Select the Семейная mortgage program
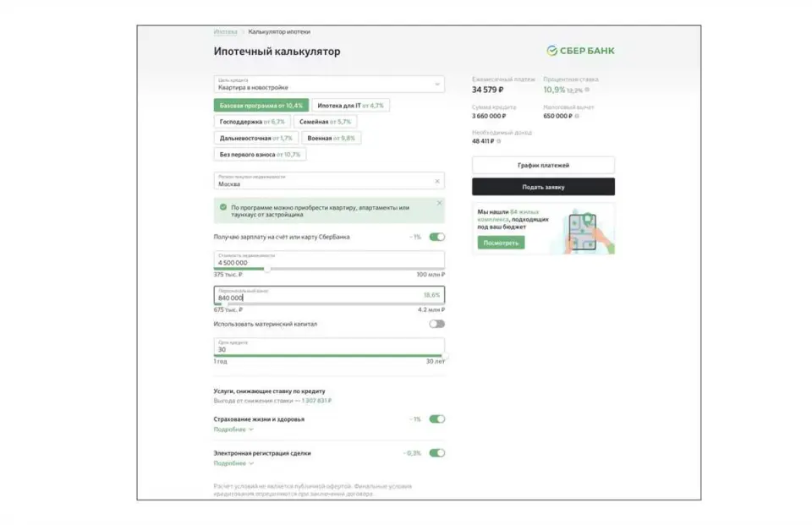The height and width of the screenshot is (525, 812). [x=325, y=122]
